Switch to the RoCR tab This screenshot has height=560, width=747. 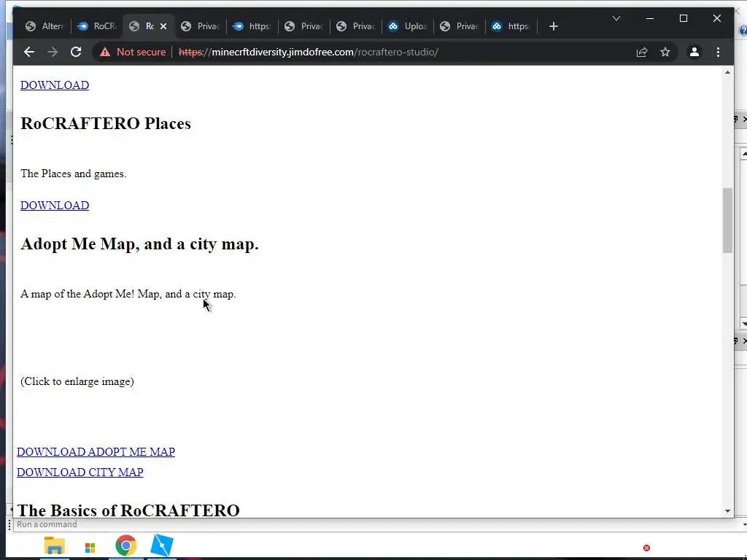(97, 26)
